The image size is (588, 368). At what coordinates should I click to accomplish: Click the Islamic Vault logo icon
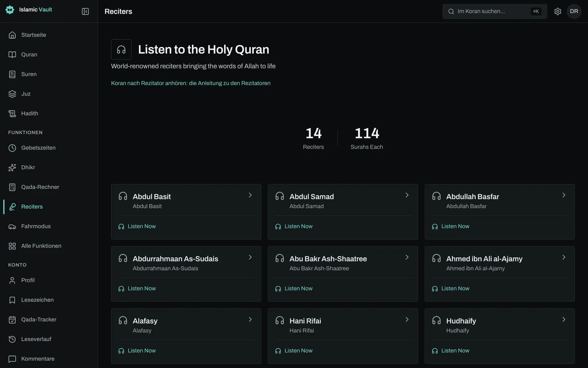point(10,10)
